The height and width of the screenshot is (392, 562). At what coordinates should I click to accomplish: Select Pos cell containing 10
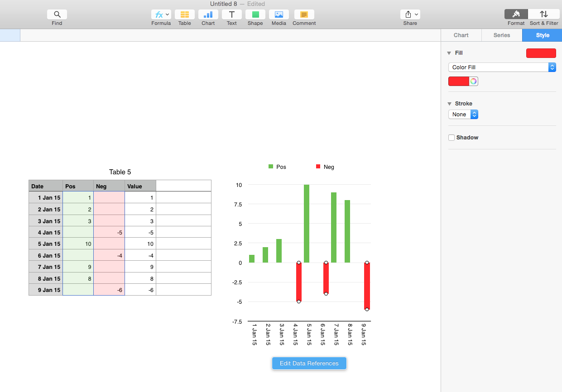[78, 244]
